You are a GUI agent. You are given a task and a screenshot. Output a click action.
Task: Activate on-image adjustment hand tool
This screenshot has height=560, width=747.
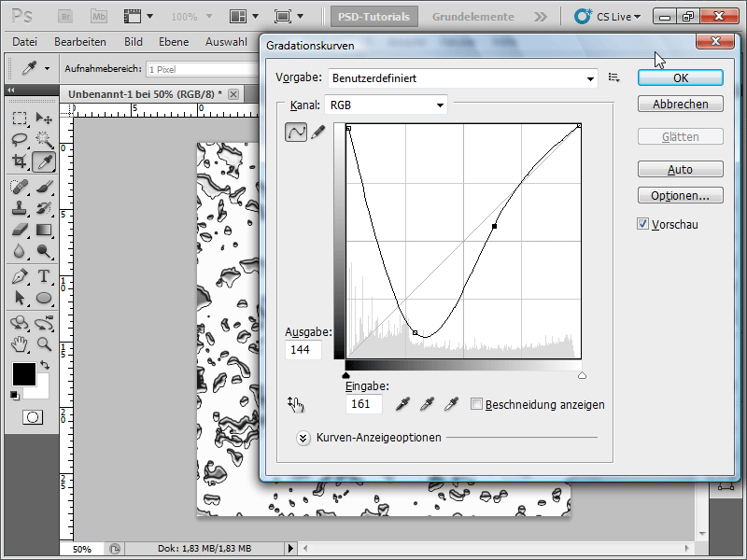296,404
